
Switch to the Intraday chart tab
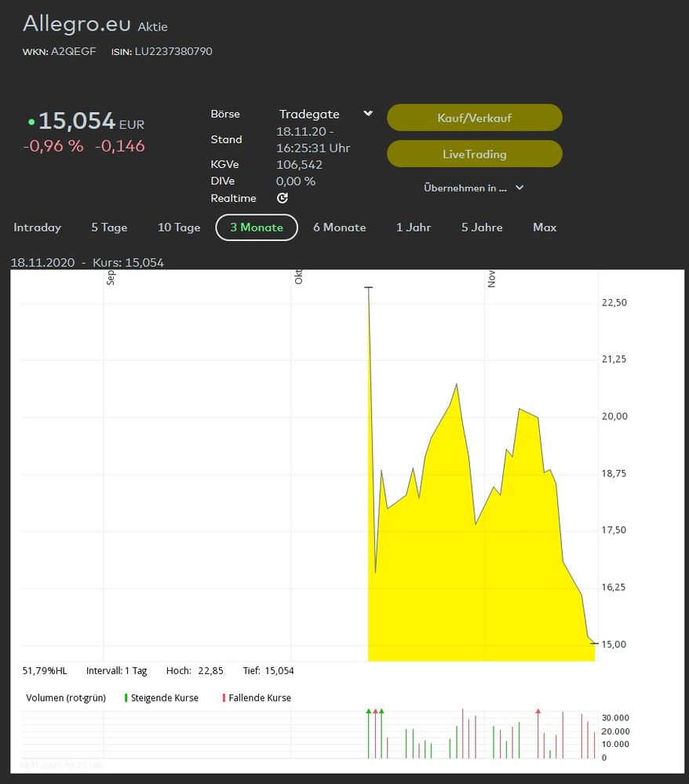coord(37,228)
